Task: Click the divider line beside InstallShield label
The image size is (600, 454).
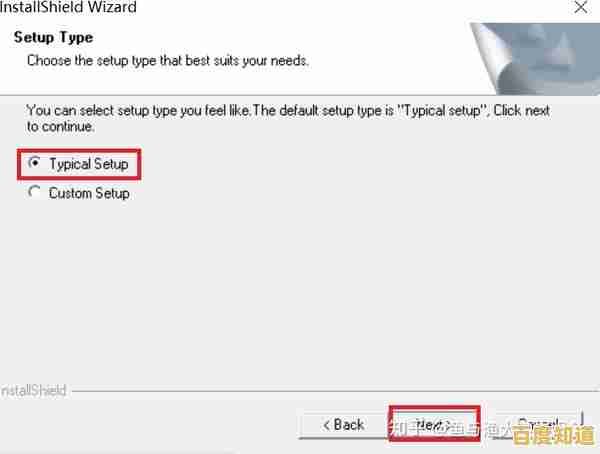Action: coord(335,391)
